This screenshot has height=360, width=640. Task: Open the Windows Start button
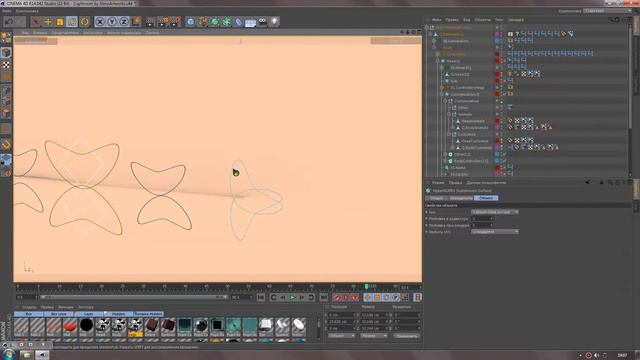tap(8, 355)
